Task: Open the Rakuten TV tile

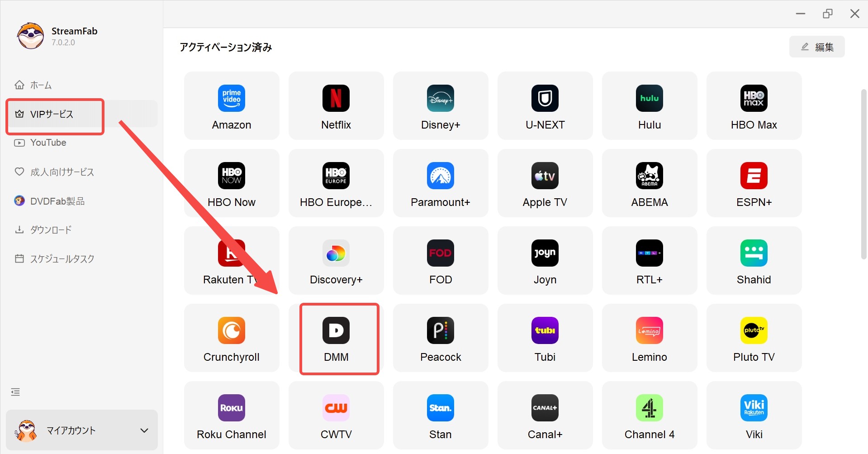Action: click(232, 260)
